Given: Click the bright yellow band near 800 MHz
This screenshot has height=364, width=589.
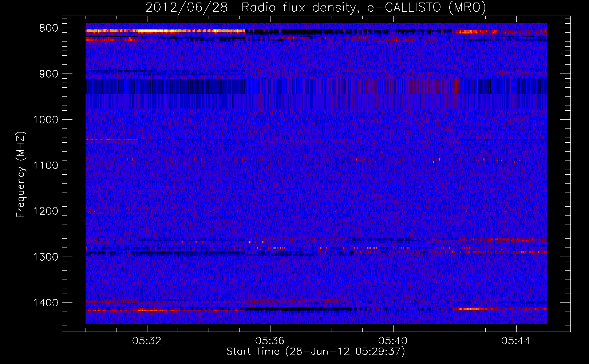Looking at the screenshot, I should [165, 31].
